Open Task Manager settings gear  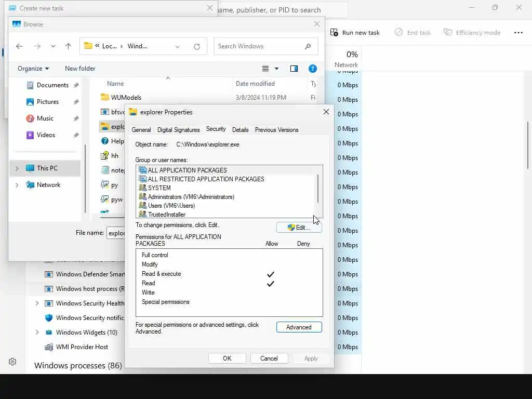[12, 362]
